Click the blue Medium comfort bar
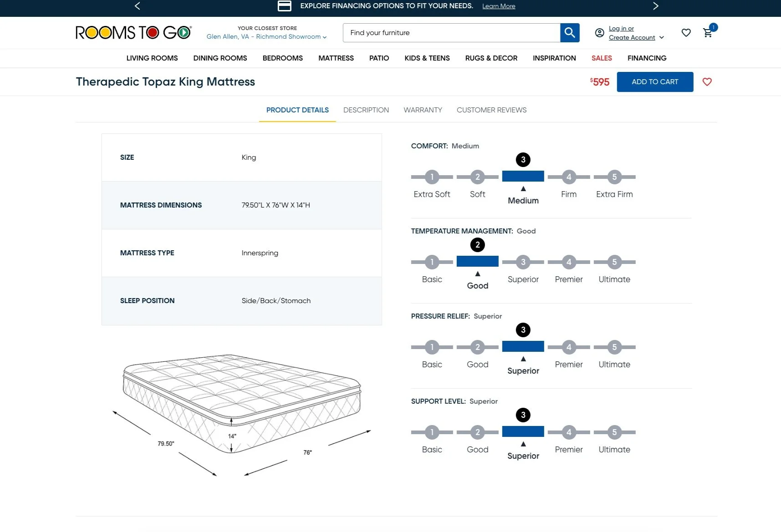 coord(523,176)
